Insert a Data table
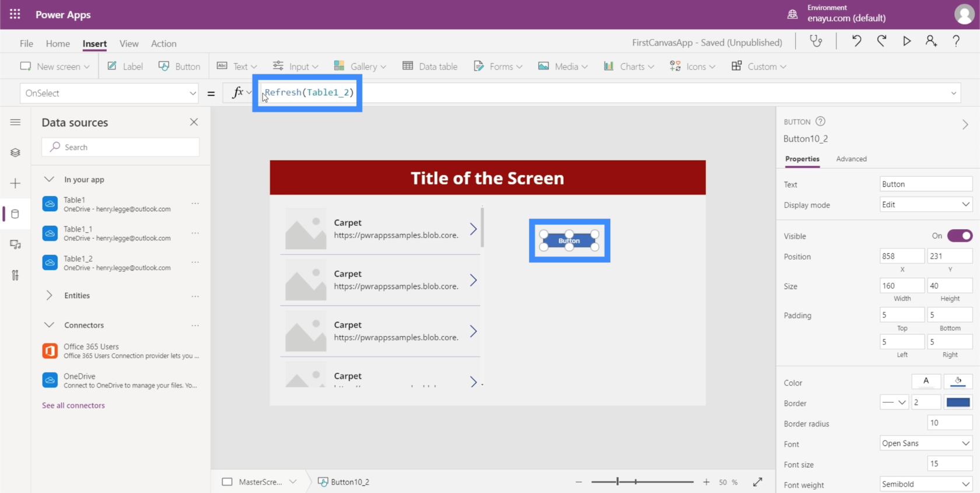This screenshot has height=493, width=980. click(x=430, y=67)
